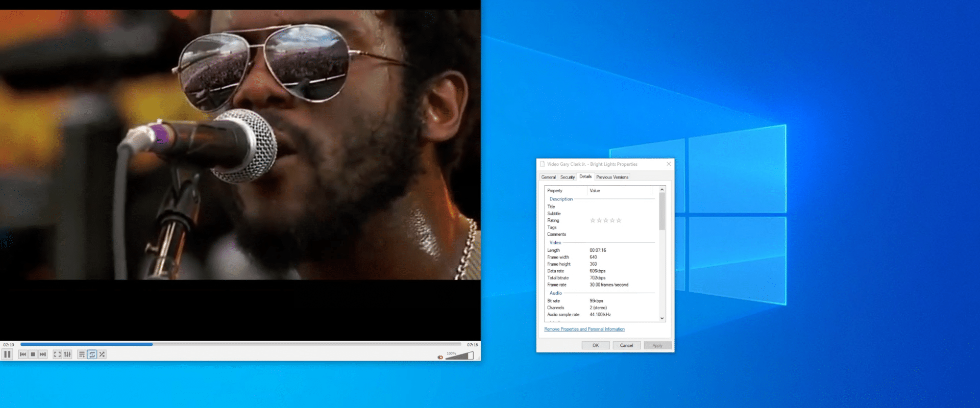Image resolution: width=980 pixels, height=408 pixels.
Task: Set volume on the 100% volume slider
Action: (x=459, y=355)
